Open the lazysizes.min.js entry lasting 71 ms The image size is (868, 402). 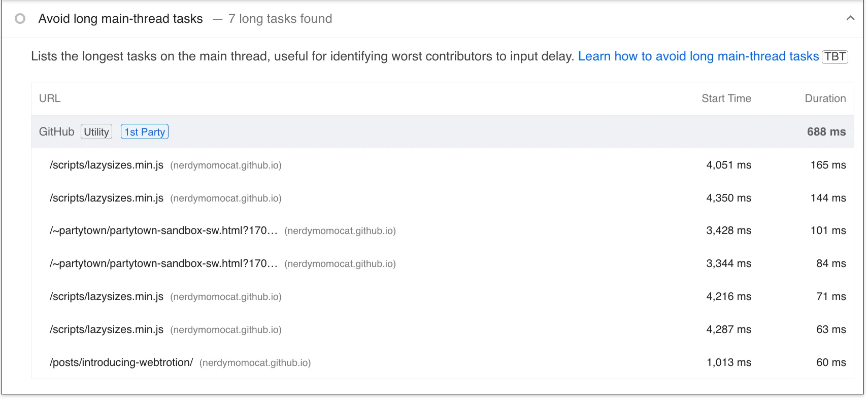[107, 296]
